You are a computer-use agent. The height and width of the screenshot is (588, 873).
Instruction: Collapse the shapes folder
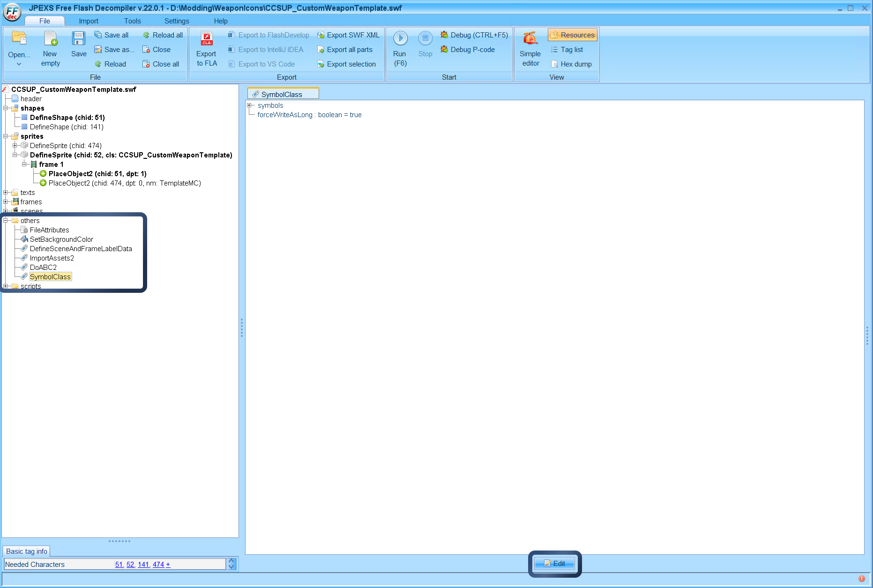[x=6, y=108]
